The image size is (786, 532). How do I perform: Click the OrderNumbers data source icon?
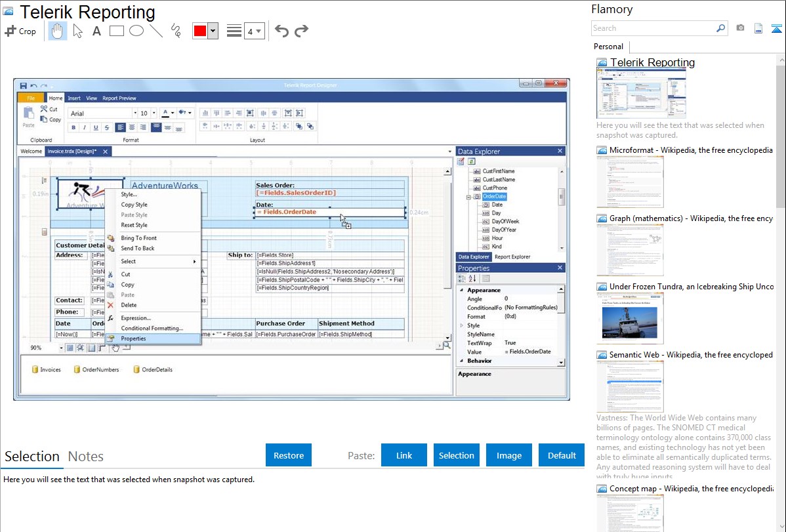[x=77, y=369]
